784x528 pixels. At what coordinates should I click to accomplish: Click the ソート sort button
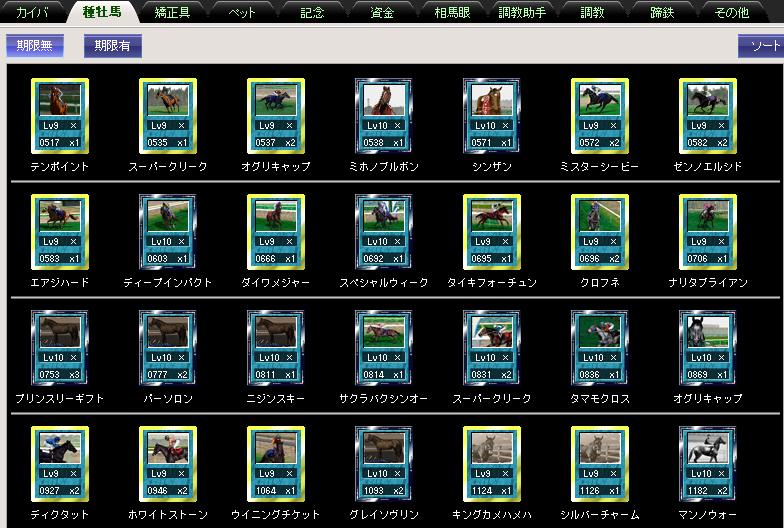(x=761, y=46)
